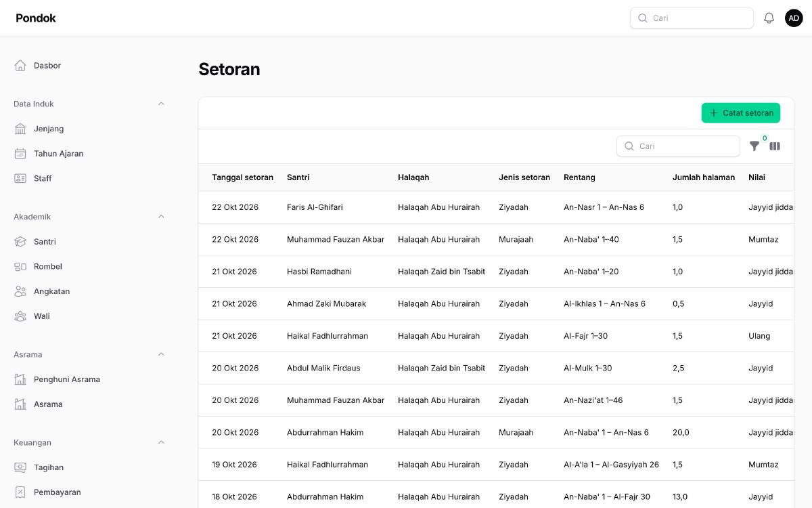Viewport: 812px width, 508px height.
Task: Open notifications bell icon
Action: 769,18
